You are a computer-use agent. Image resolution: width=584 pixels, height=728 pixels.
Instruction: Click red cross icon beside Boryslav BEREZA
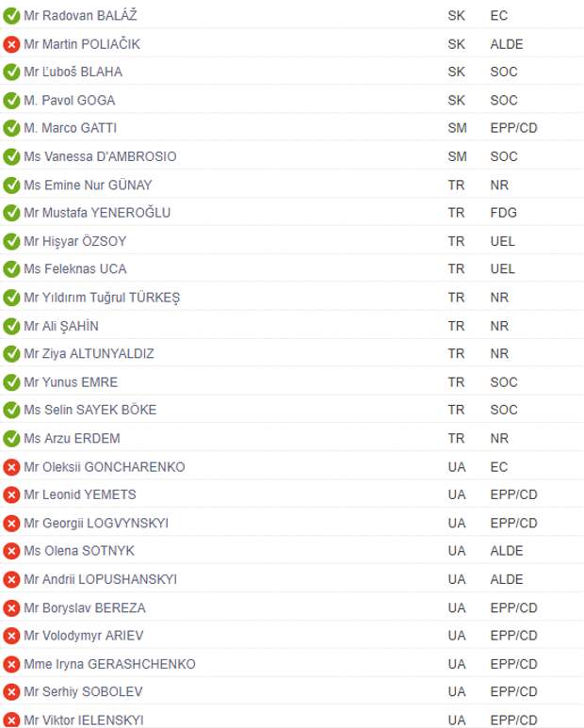[x=11, y=607]
